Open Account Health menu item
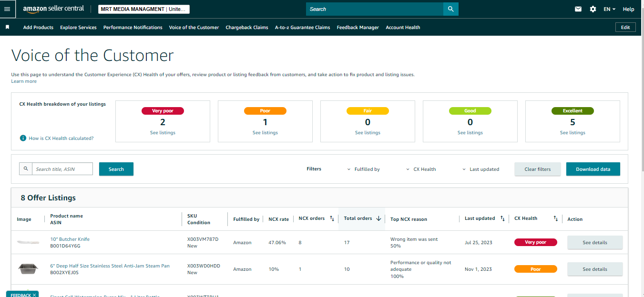The image size is (644, 297). click(403, 27)
